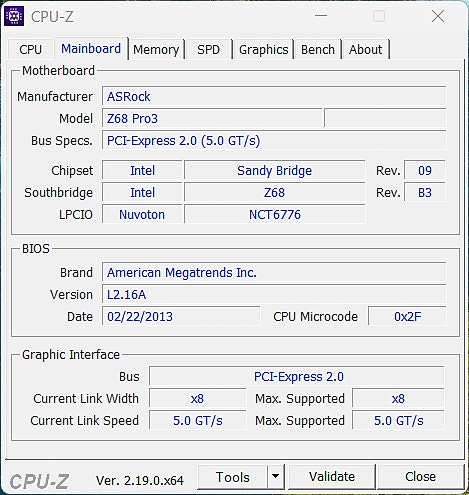The height and width of the screenshot is (495, 469).
Task: Go to the SPD tab
Action: pos(208,50)
